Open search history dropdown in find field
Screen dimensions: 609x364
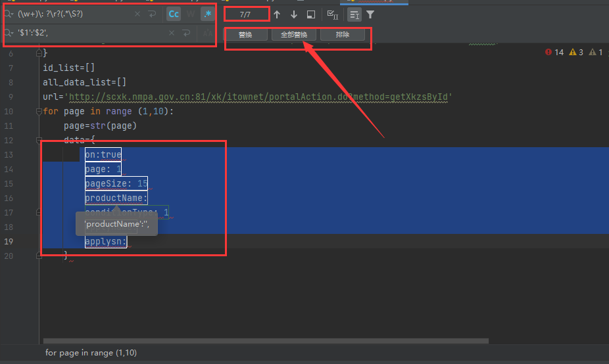click(x=9, y=14)
